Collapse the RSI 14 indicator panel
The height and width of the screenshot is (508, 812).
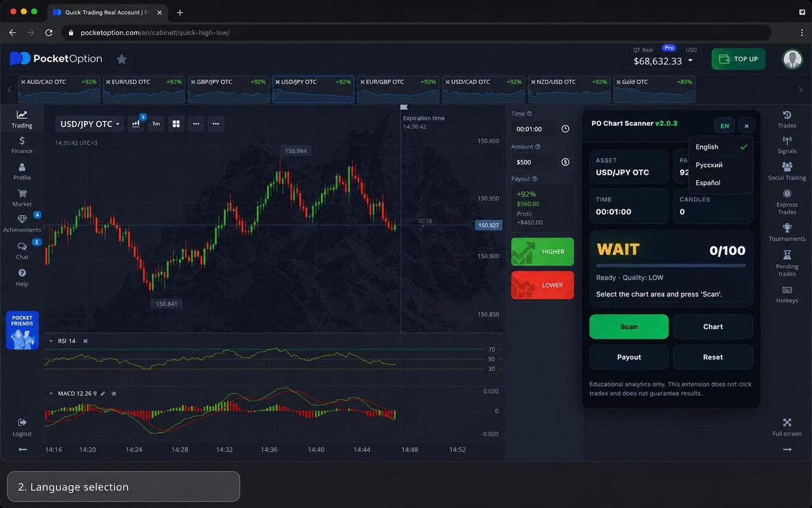click(51, 341)
